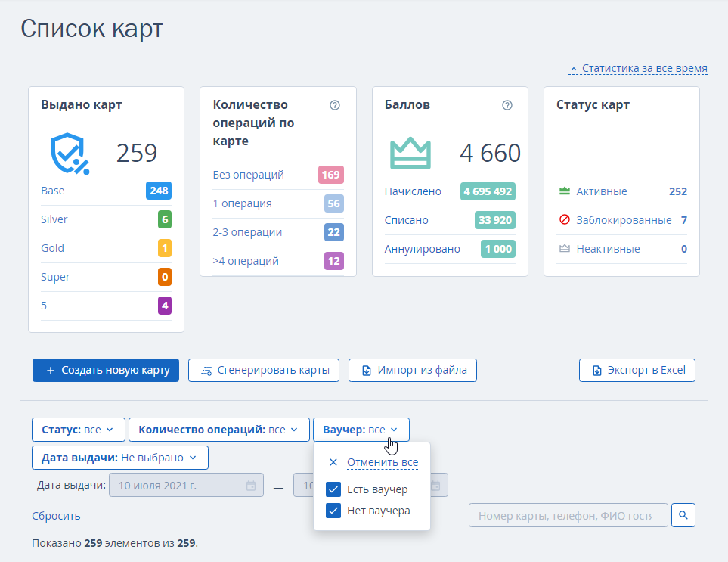The image size is (728, 562).
Task: Collapse Статистика за все время section
Action: (x=638, y=68)
